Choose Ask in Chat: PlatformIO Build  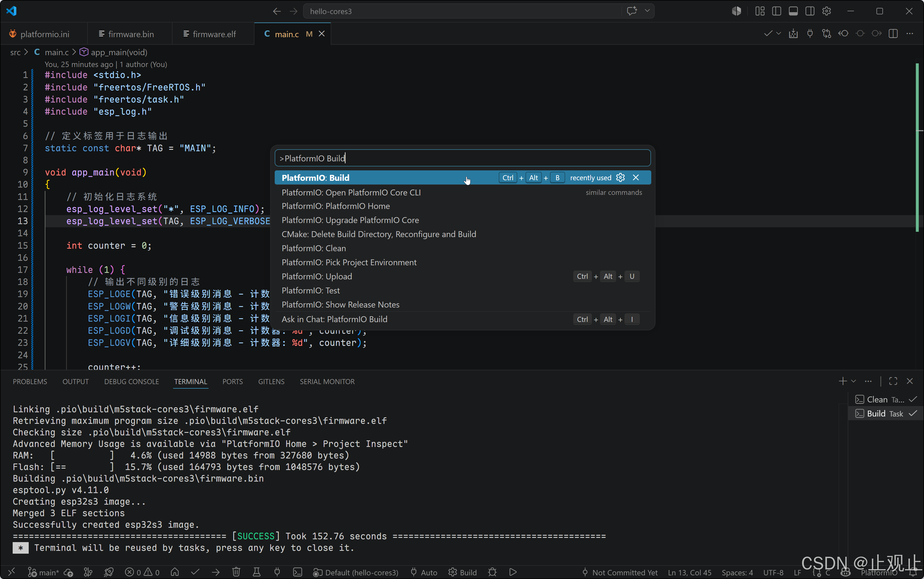(x=463, y=319)
